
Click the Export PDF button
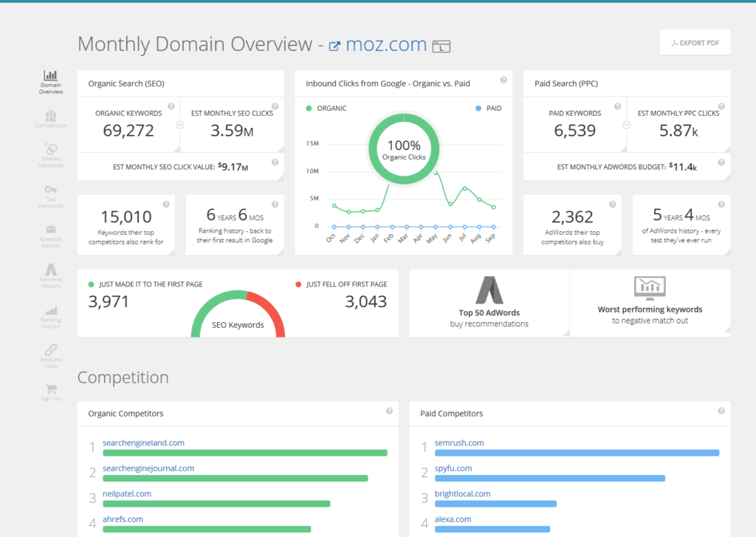[695, 43]
